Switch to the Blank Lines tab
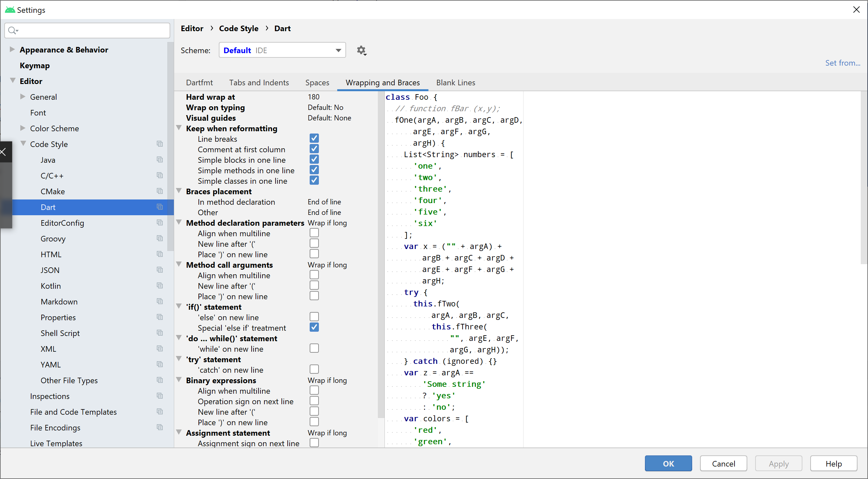The height and width of the screenshot is (479, 868). click(x=456, y=83)
